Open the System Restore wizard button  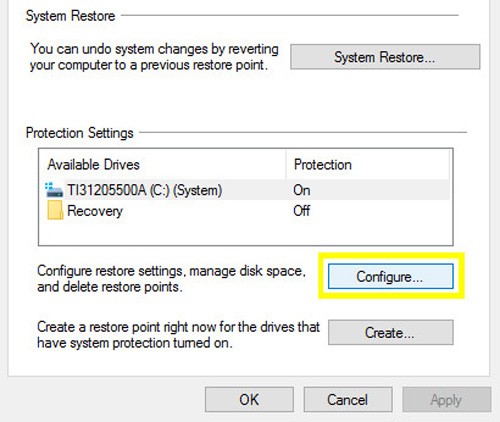[385, 57]
